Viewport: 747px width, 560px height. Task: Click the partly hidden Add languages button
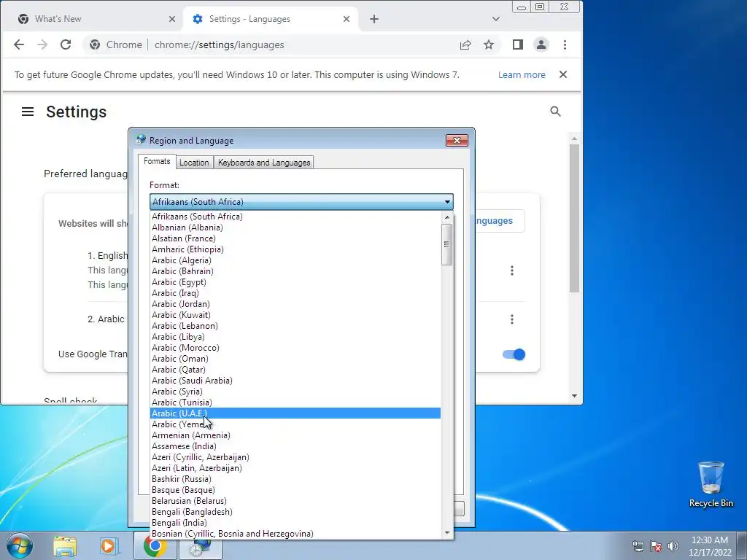click(499, 221)
